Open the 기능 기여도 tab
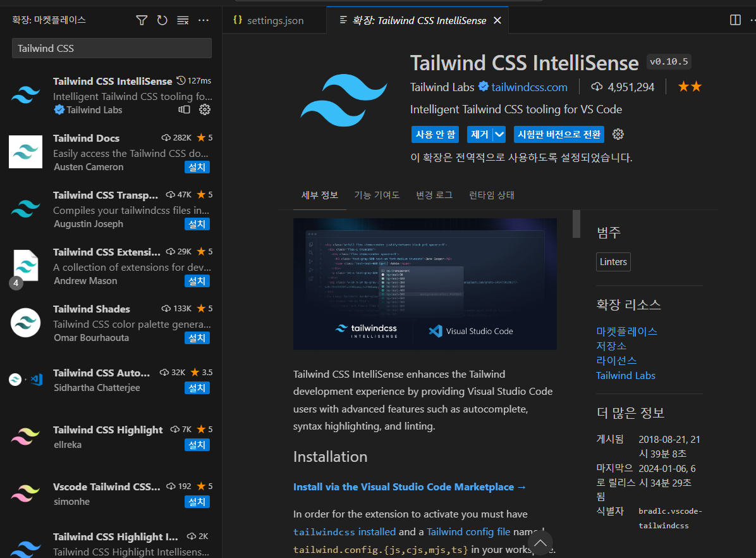 377,195
